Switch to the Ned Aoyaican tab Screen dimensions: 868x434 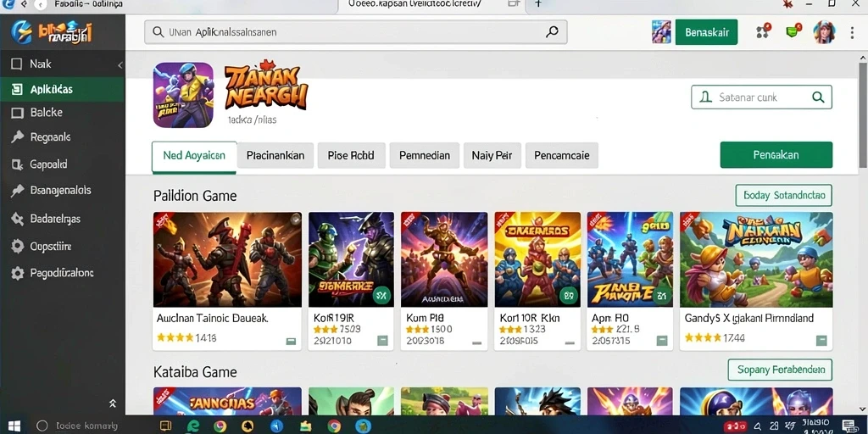click(x=194, y=156)
